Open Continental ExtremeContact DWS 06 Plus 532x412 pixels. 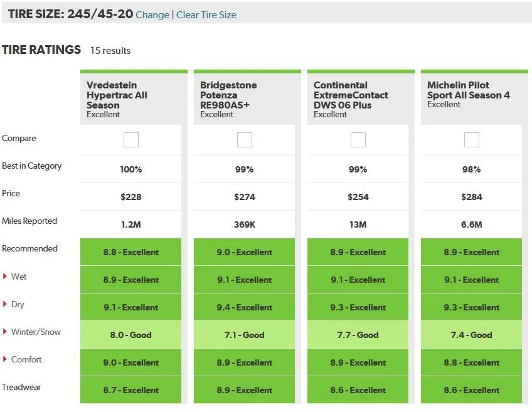pyautogui.click(x=351, y=95)
